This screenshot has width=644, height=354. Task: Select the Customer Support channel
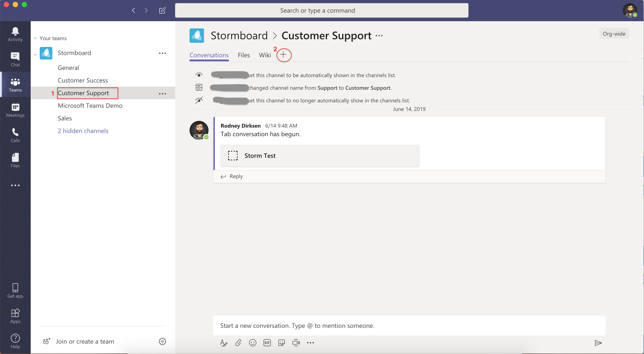point(83,93)
